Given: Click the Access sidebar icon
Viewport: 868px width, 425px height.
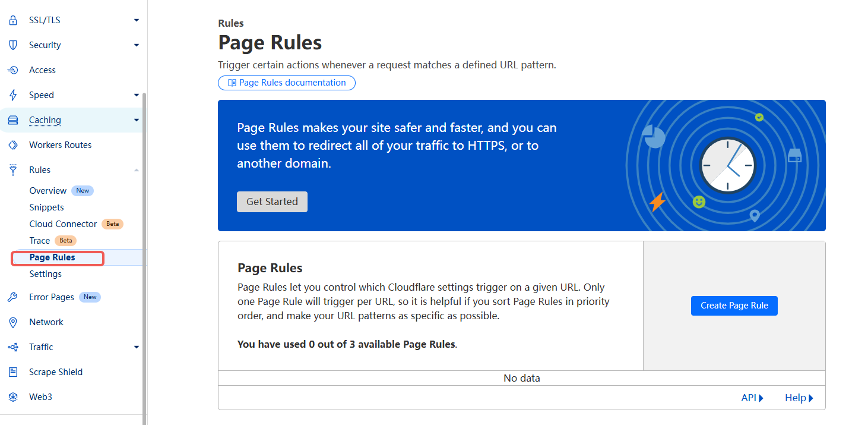Looking at the screenshot, I should tap(13, 70).
